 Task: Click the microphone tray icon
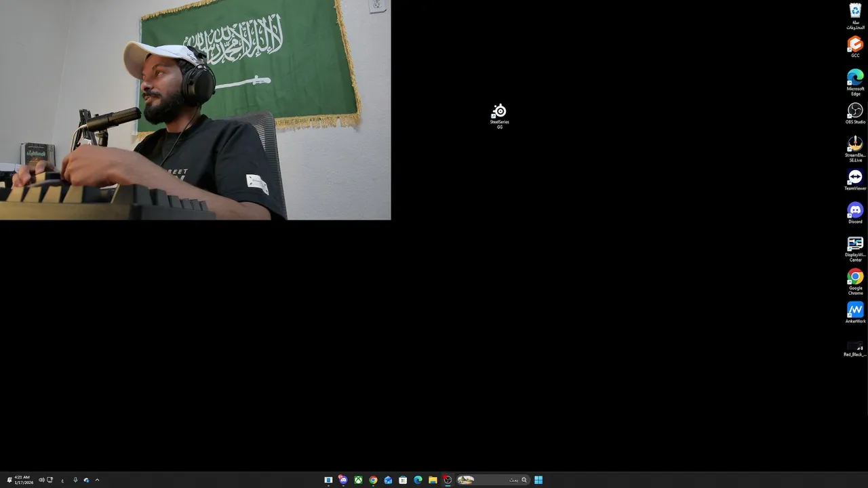[x=75, y=480]
